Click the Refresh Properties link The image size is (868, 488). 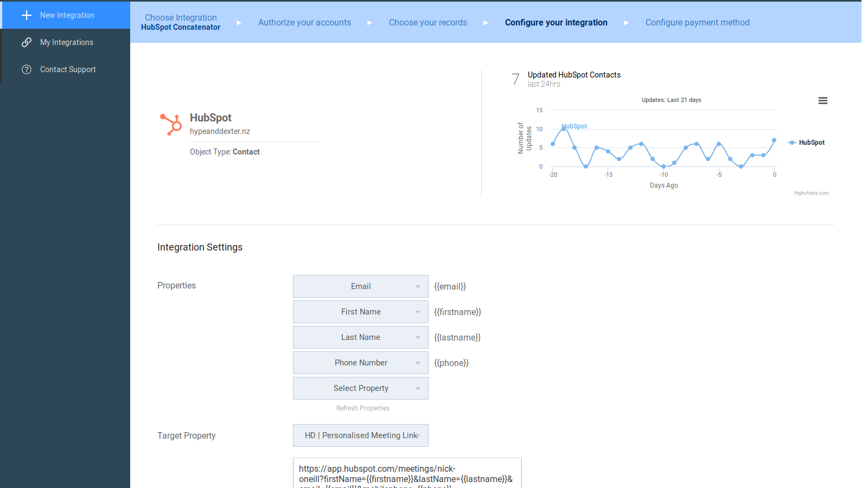[x=362, y=408]
